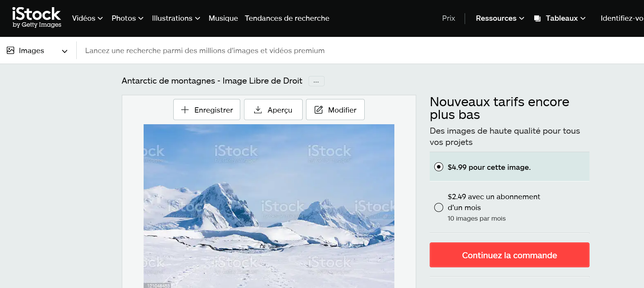Click the '10 images par mois' text
The image size is (644, 288).
pyautogui.click(x=476, y=218)
